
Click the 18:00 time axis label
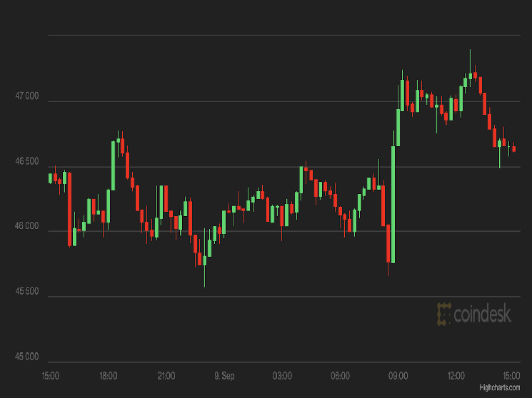click(109, 375)
